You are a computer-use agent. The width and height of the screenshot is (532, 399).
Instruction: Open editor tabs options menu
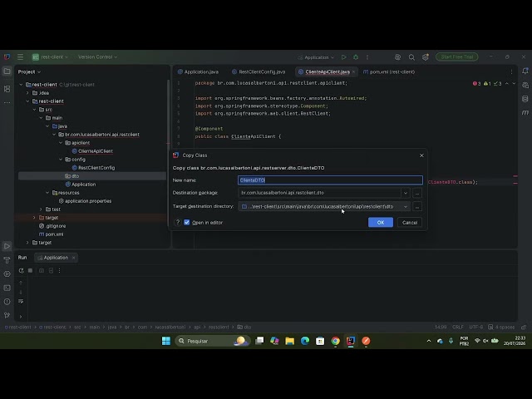click(x=511, y=72)
